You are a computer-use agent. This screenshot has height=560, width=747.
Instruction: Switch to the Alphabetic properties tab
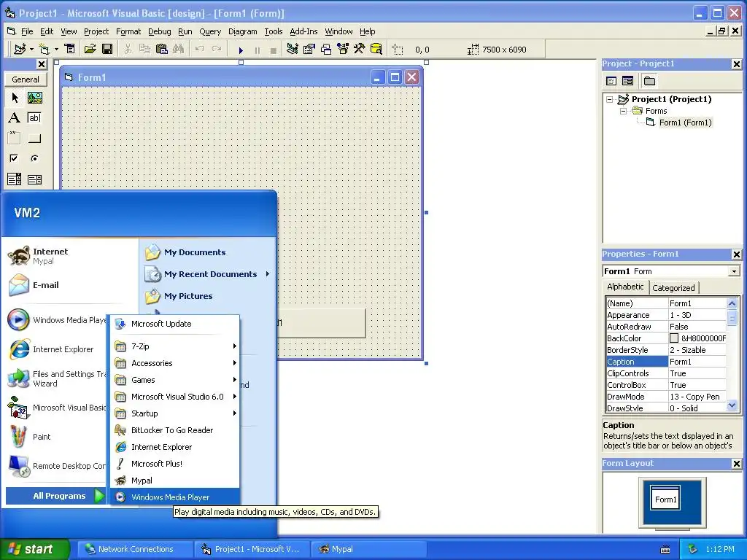pos(625,287)
